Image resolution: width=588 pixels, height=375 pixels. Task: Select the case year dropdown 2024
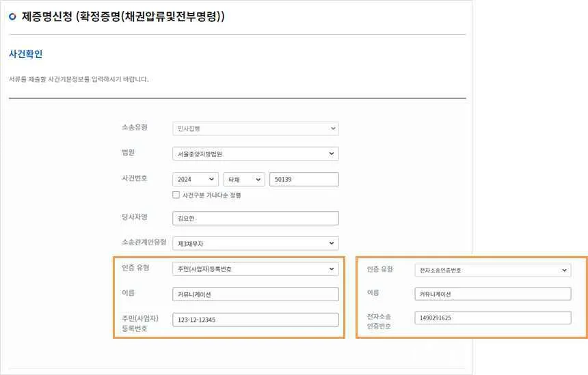click(x=196, y=180)
